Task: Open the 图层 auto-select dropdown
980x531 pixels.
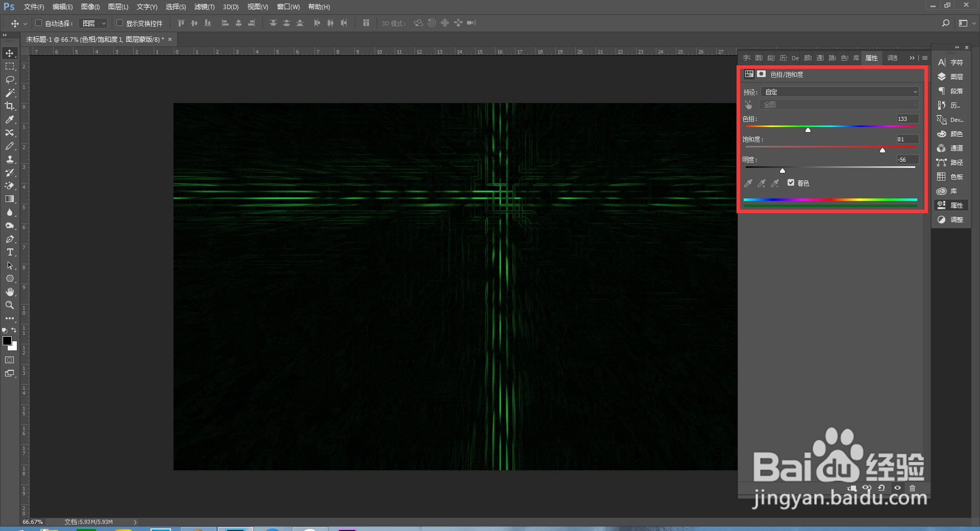Action: 93,23
